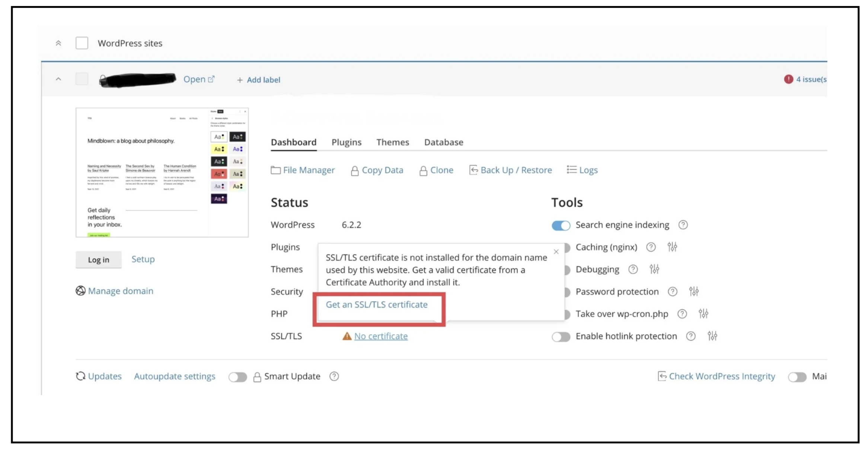868x449 pixels.
Task: Disable Search engine indexing toggle
Action: (x=561, y=225)
